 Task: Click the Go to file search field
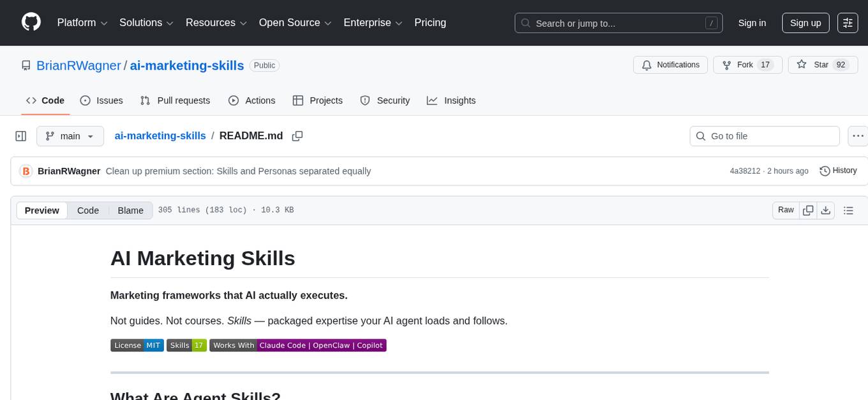[764, 135]
